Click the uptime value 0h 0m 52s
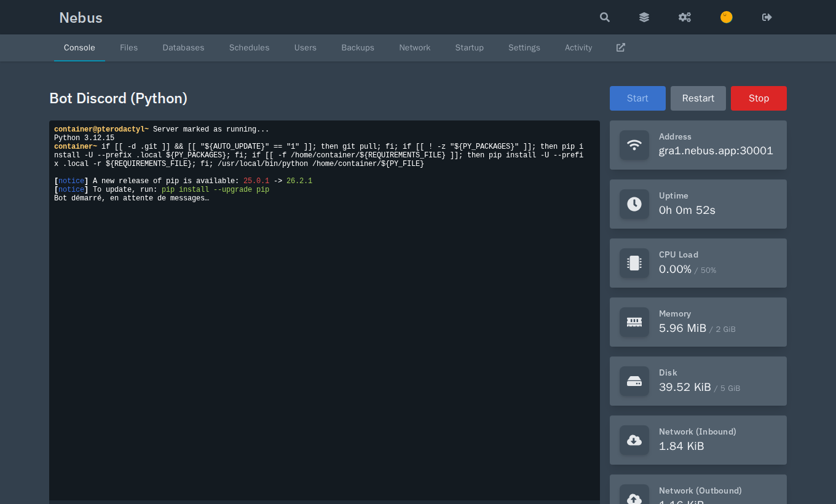 coord(687,210)
